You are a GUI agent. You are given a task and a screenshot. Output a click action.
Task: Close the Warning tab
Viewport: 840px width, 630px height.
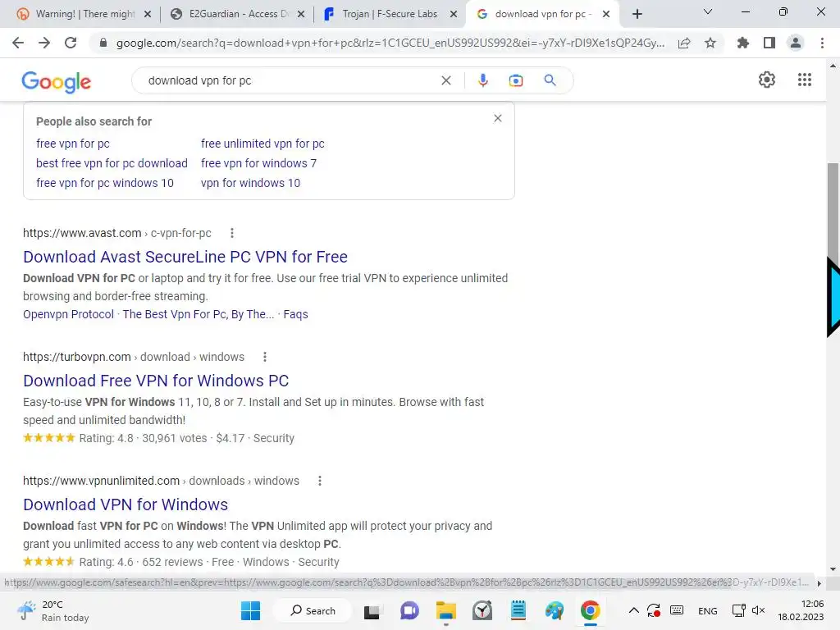(x=148, y=14)
